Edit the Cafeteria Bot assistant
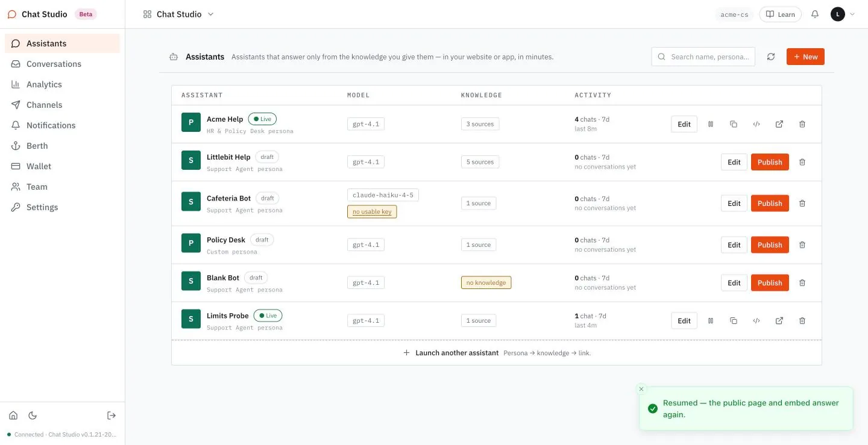The height and width of the screenshot is (445, 868). click(x=734, y=204)
